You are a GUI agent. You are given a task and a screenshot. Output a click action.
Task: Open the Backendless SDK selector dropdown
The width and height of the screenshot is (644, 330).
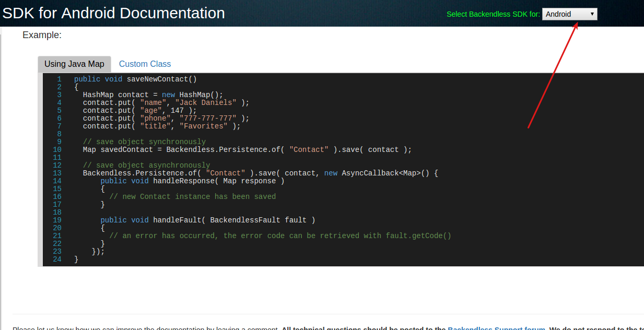[x=569, y=14]
